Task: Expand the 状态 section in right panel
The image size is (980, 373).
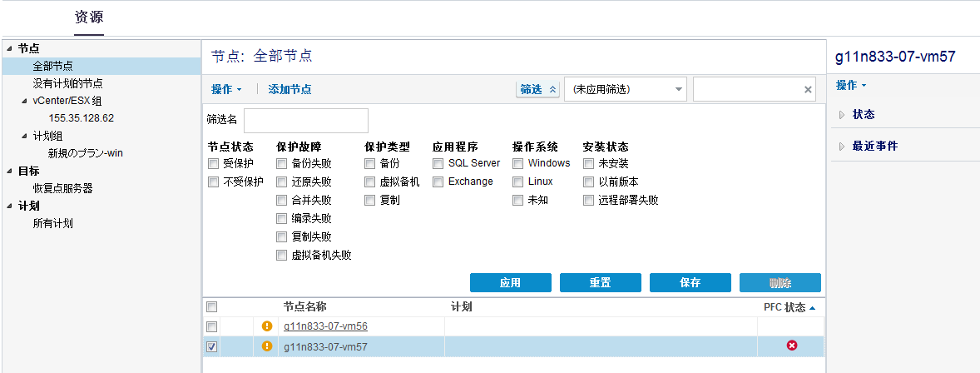Action: pyautogui.click(x=841, y=115)
